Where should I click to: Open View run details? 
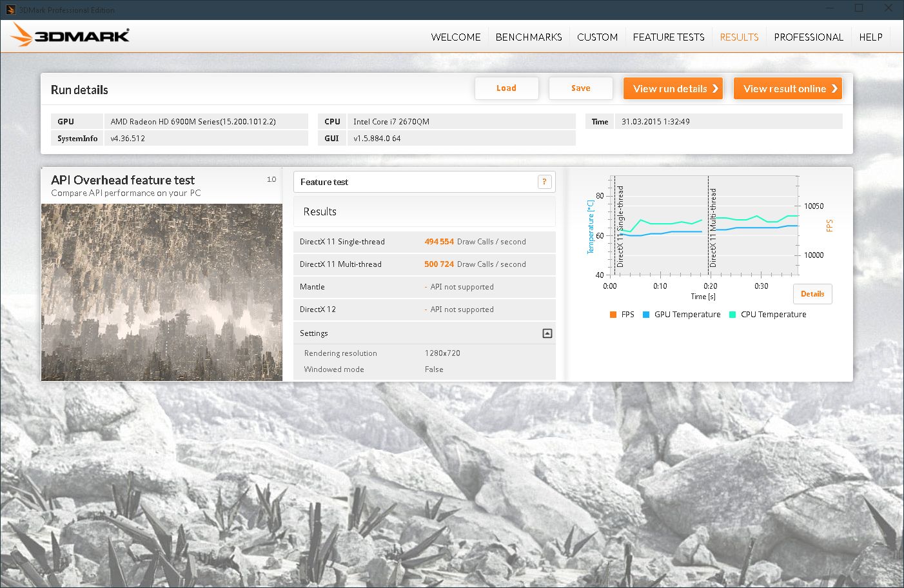tap(673, 89)
